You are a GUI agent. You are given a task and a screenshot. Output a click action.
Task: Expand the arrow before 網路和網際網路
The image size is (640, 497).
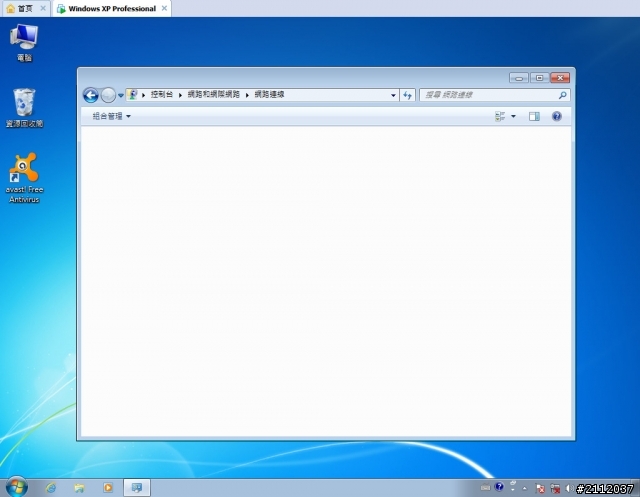[180, 95]
